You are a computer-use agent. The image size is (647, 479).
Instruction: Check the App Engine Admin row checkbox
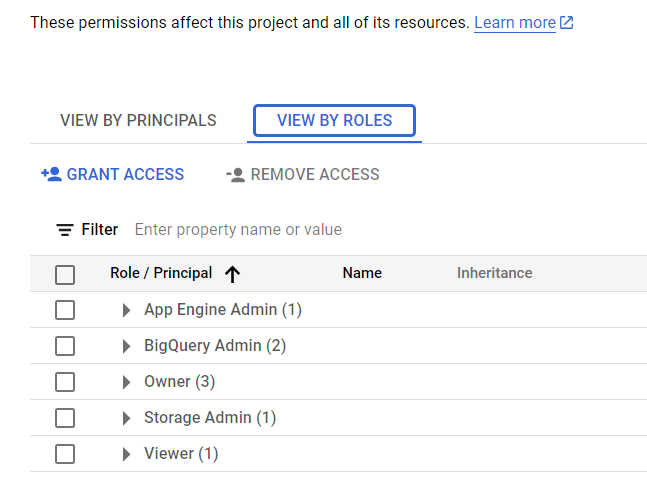(65, 310)
